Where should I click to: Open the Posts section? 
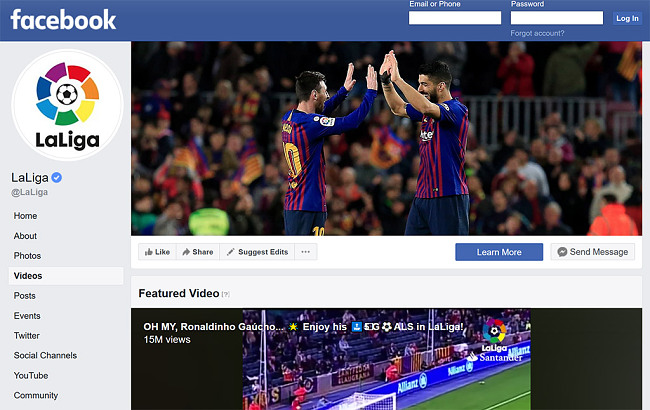(x=24, y=296)
